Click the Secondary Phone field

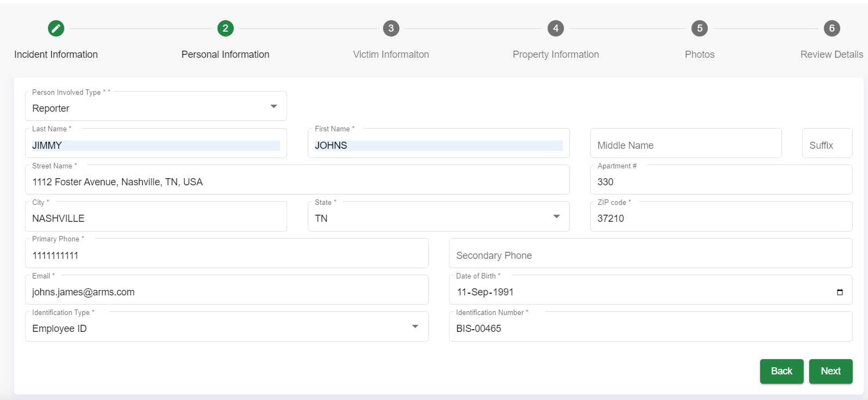click(x=651, y=253)
